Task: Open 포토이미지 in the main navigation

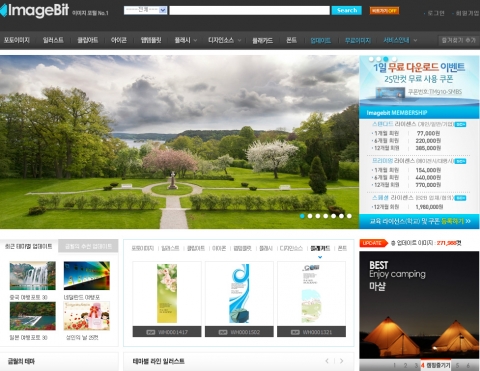Action: point(17,40)
